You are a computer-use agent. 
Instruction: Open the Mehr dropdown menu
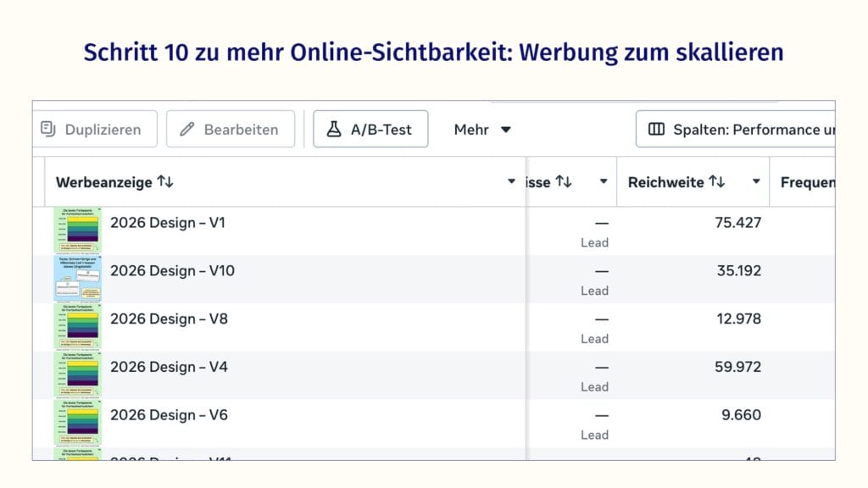click(482, 130)
